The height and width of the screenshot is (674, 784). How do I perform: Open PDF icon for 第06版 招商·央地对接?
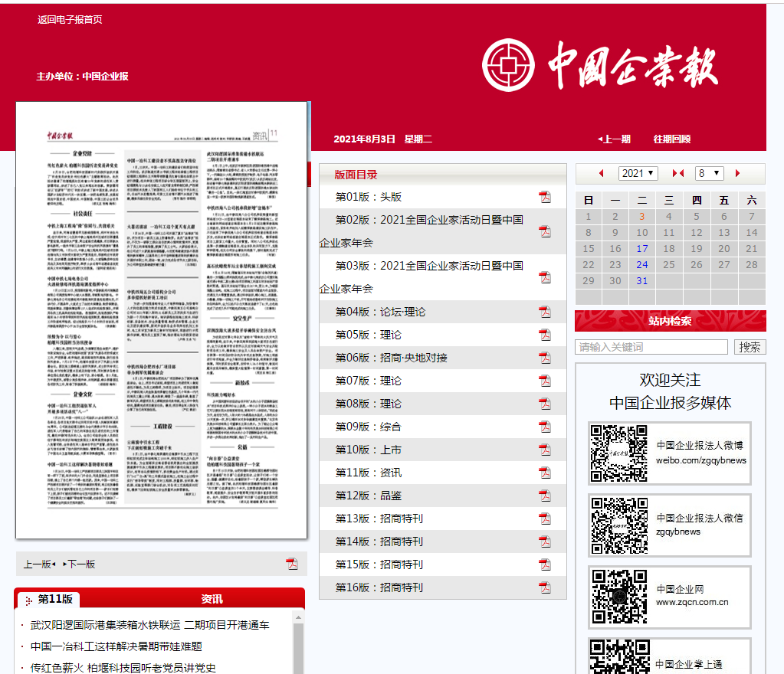click(544, 358)
